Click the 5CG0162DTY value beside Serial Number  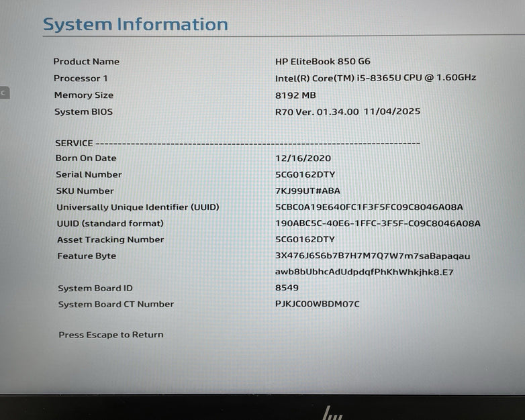[305, 174]
